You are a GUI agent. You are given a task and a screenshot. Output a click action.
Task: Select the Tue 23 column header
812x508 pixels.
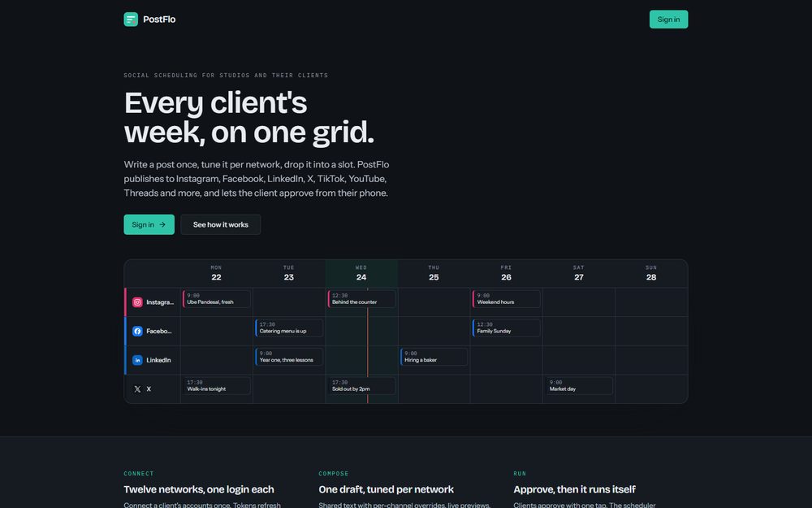[289, 273]
